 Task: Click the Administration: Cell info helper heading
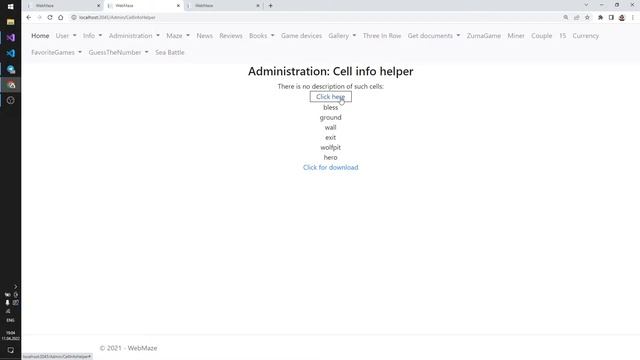[331, 71]
